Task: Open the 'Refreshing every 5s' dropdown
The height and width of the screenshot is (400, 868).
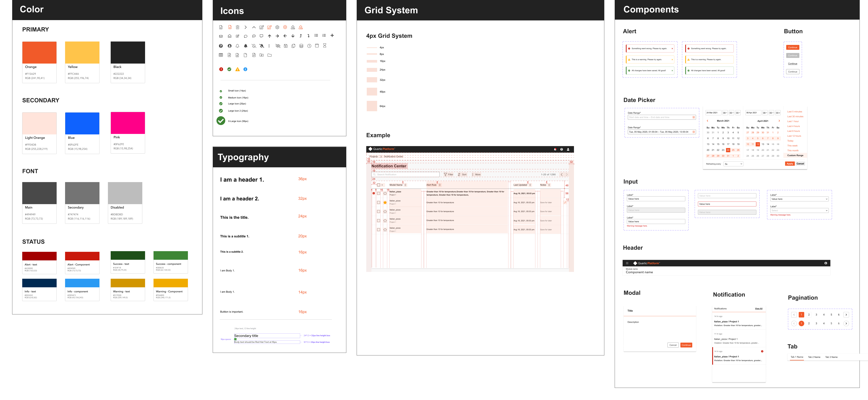Action: [733, 164]
